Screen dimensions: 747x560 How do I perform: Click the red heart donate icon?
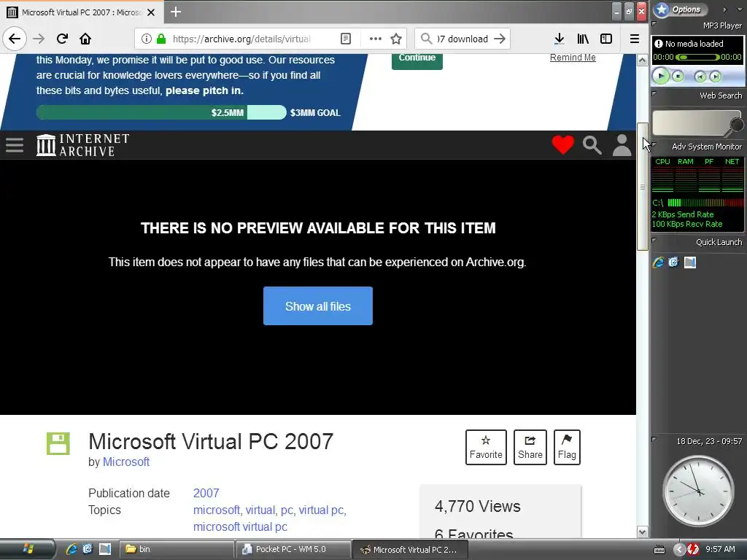click(x=562, y=145)
